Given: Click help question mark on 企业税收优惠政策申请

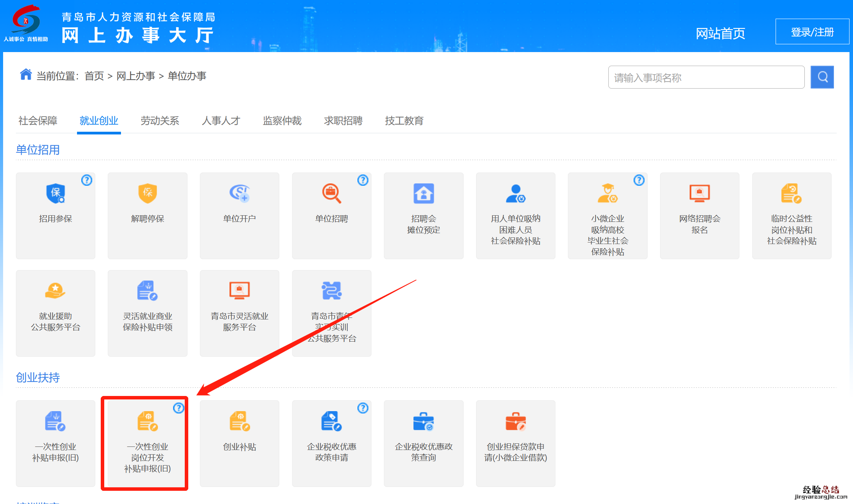Looking at the screenshot, I should point(363,408).
